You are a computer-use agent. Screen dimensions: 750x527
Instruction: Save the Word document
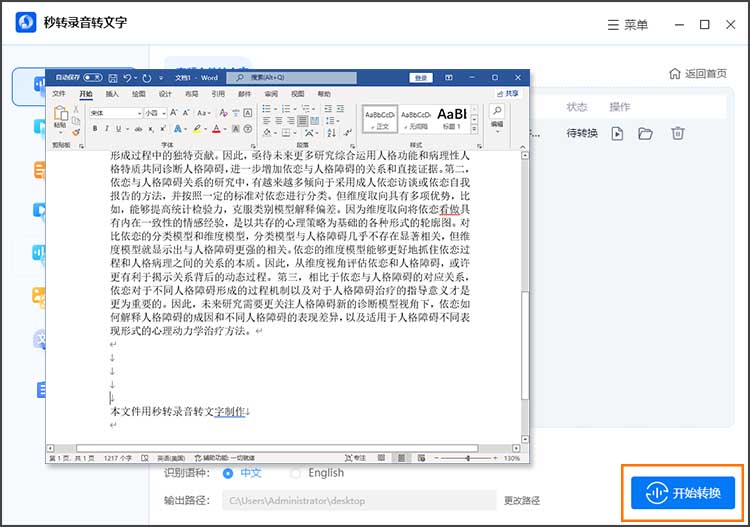click(113, 77)
